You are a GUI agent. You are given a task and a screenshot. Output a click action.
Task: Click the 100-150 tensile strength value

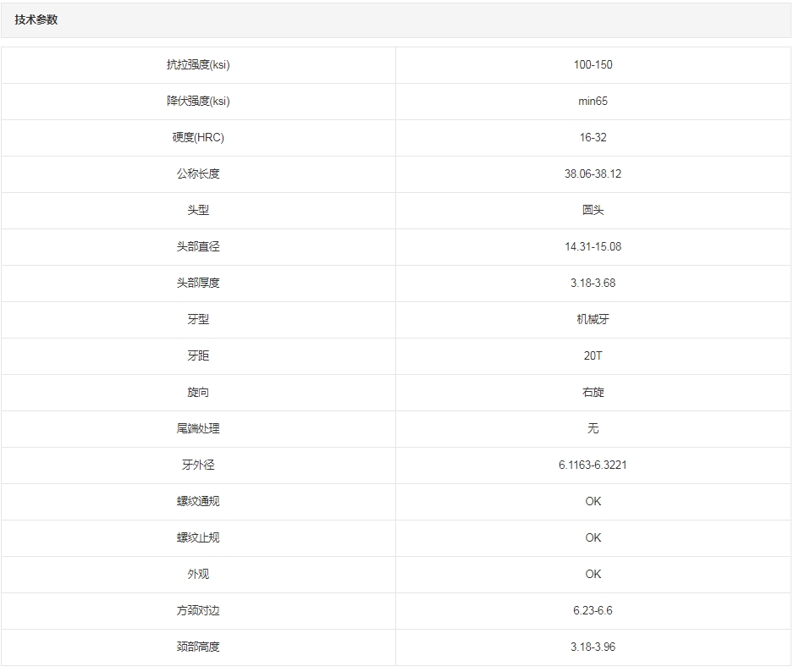pos(593,65)
